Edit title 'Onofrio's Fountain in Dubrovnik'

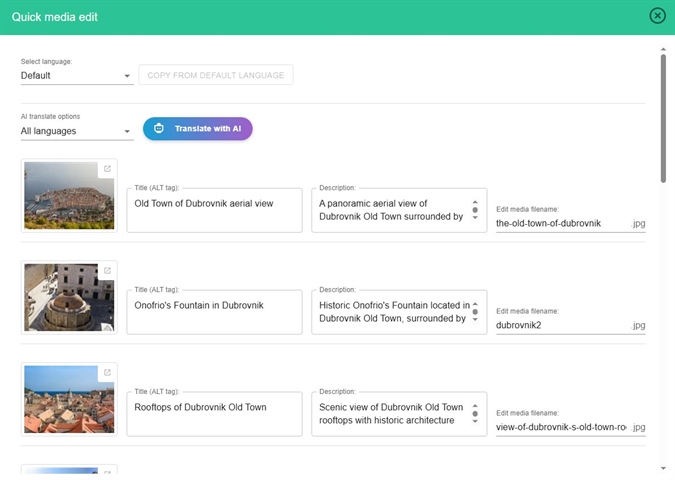(x=214, y=306)
